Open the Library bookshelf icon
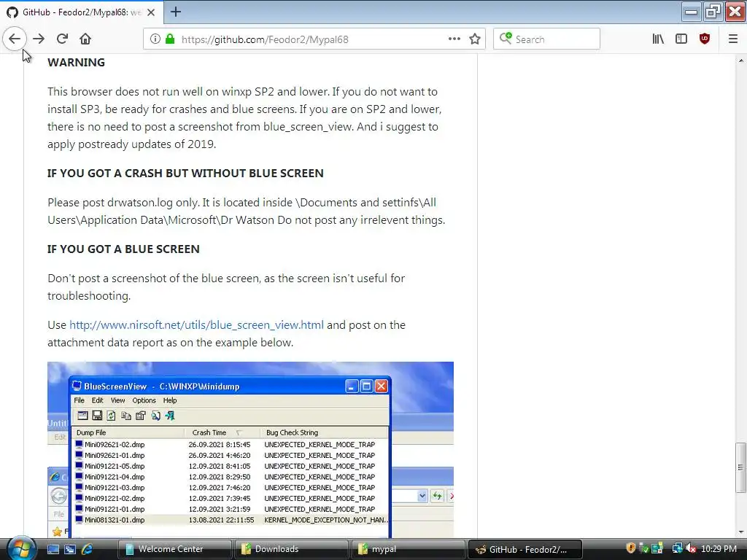The image size is (747, 560). (x=659, y=39)
